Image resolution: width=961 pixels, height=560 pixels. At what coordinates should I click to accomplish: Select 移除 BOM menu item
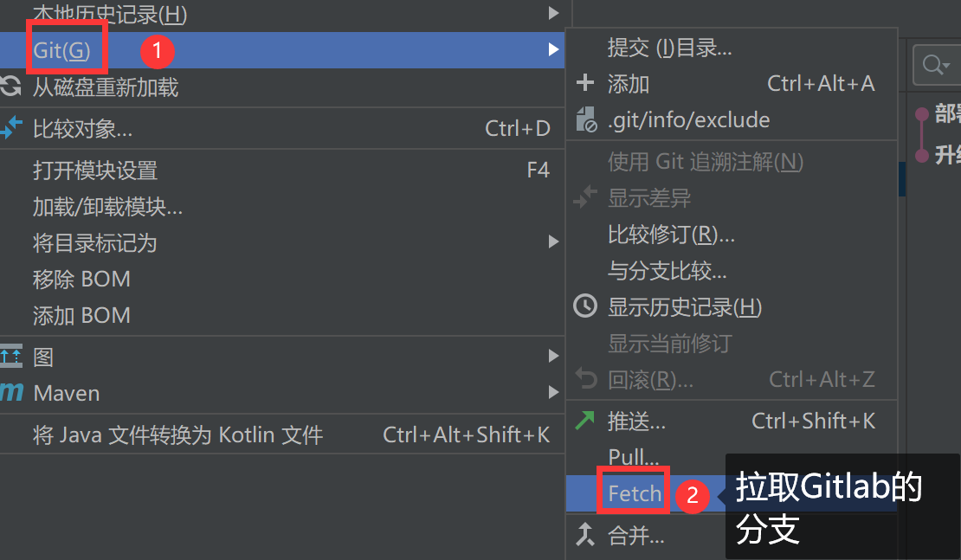282,279
